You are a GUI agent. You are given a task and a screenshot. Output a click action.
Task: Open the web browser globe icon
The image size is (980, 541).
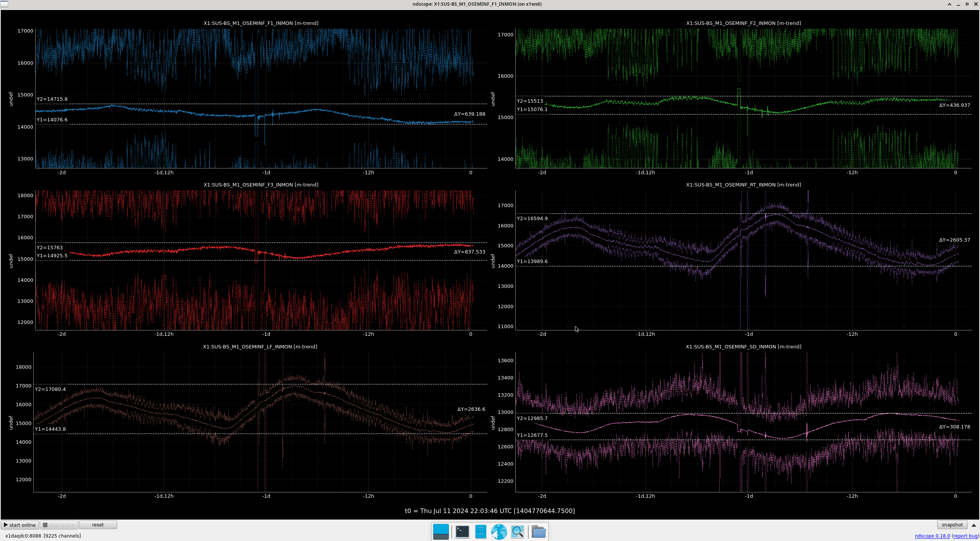pos(499,531)
